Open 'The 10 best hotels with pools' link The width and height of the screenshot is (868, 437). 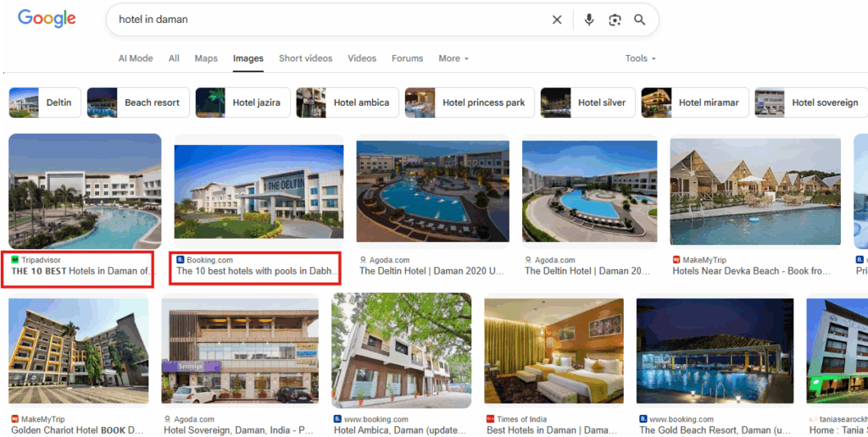pos(257,271)
